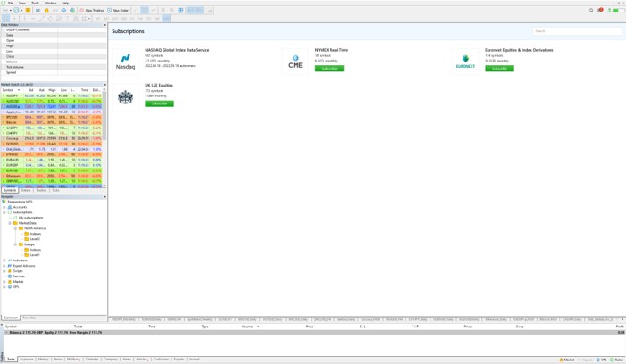The height and width of the screenshot is (364, 626).
Task: Click the Algo Trading toolbar button
Action: click(92, 10)
